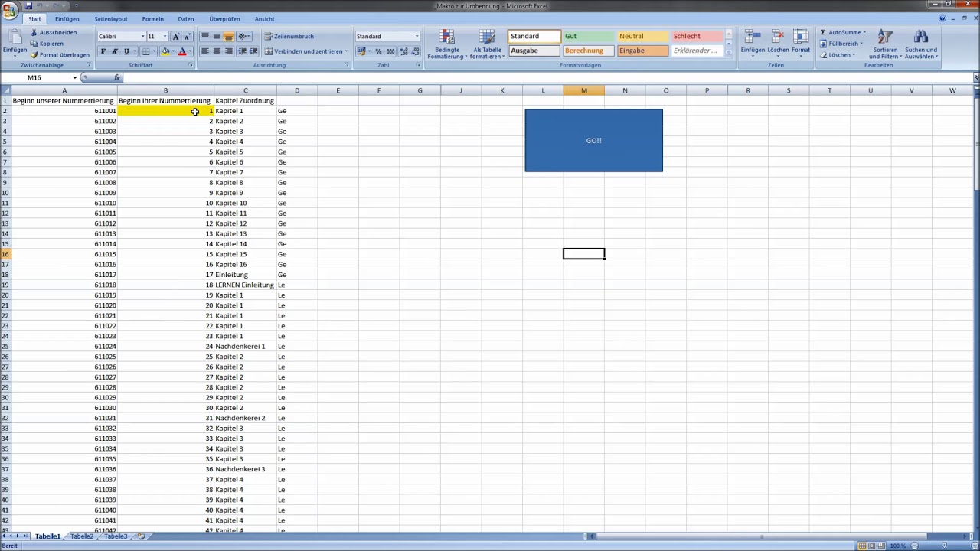Select the yellow highlighted cell B2
Image resolution: width=980 pixels, height=551 pixels.
click(x=165, y=111)
